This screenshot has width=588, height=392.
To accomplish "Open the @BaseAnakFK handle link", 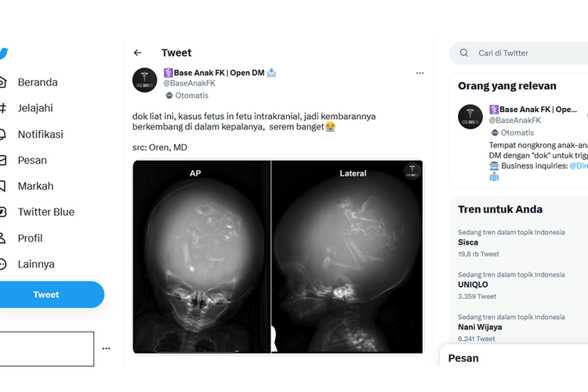I will click(x=190, y=83).
